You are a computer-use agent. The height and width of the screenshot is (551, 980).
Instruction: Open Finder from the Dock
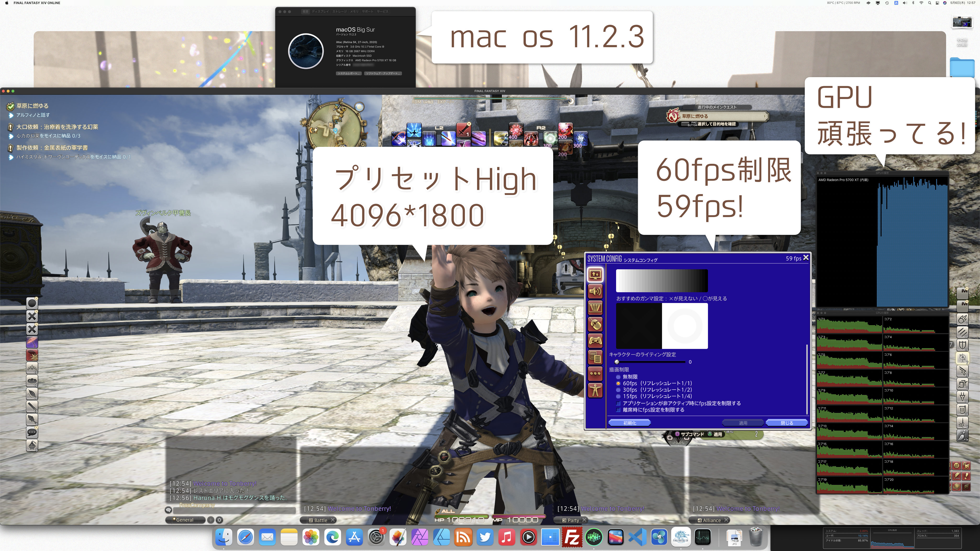point(224,537)
